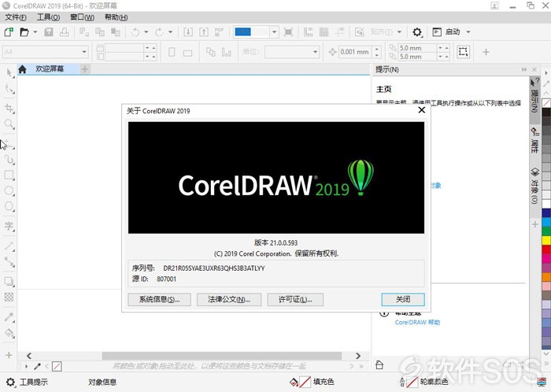Select the Transparency checkerboard tool
The image size is (551, 392).
[9, 298]
